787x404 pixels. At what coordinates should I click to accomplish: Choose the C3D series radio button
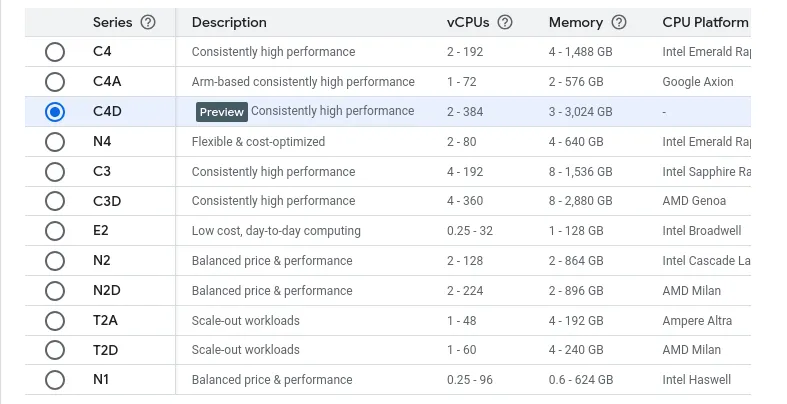55,201
